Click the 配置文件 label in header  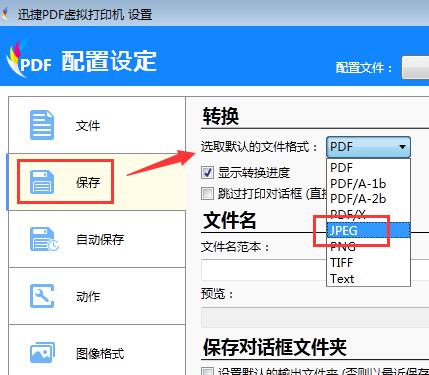pyautogui.click(x=364, y=68)
